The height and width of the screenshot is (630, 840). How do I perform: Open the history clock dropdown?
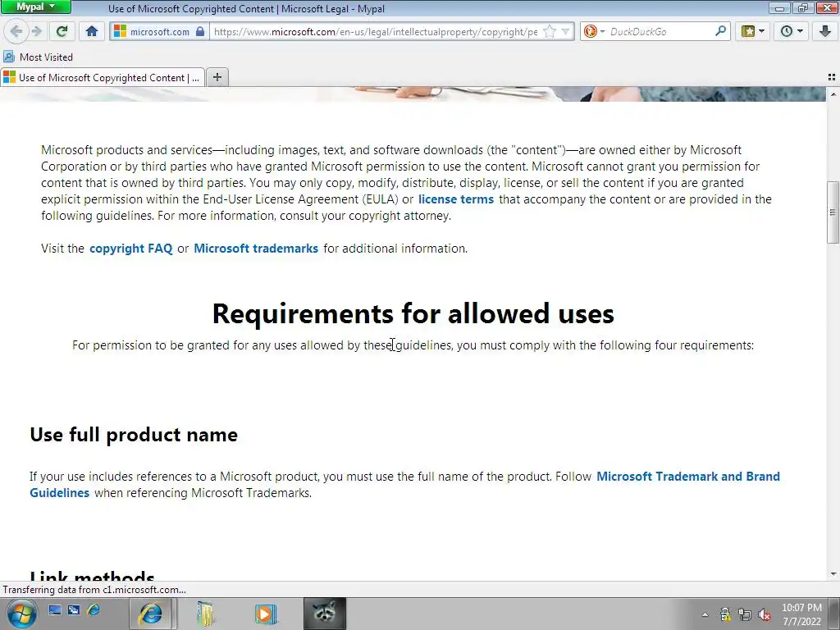point(792,31)
